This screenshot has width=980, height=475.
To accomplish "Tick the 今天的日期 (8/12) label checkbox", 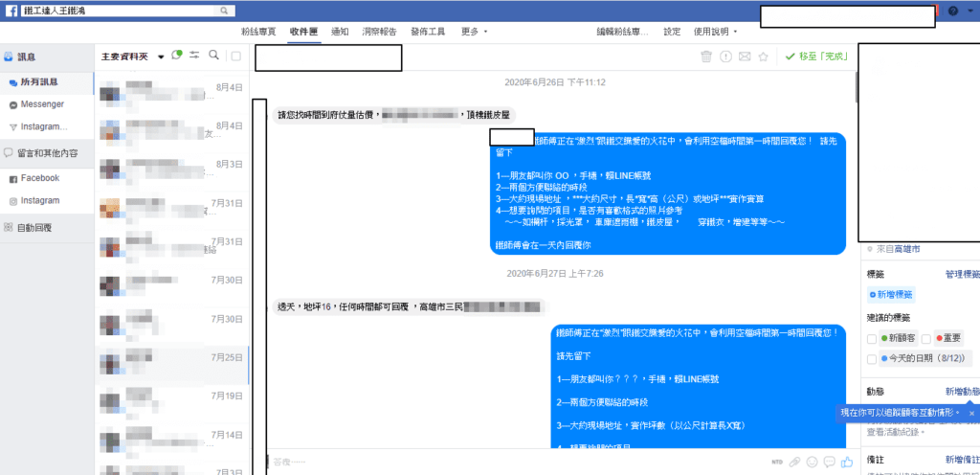I will tap(872, 359).
